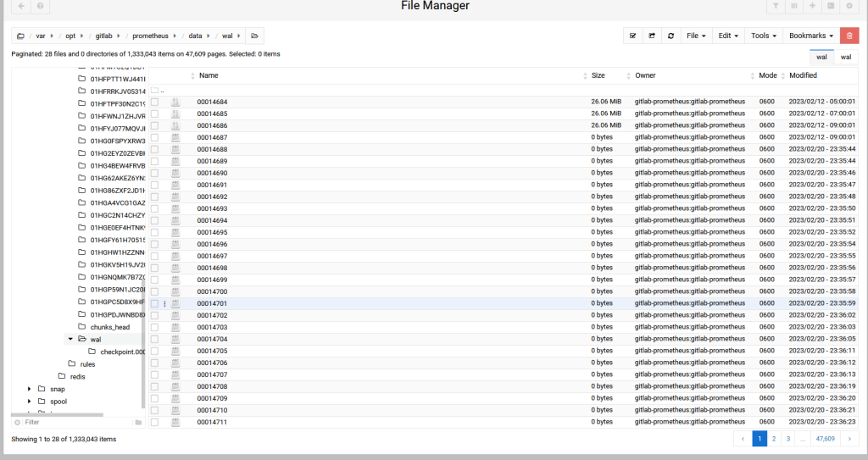This screenshot has width=868, height=460.
Task: Check the box for file 00014711
Action: pos(154,422)
